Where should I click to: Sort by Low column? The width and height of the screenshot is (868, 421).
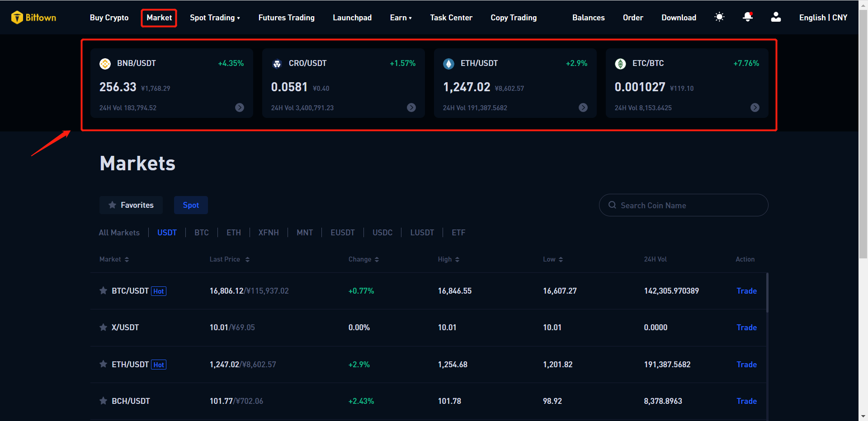(561, 259)
